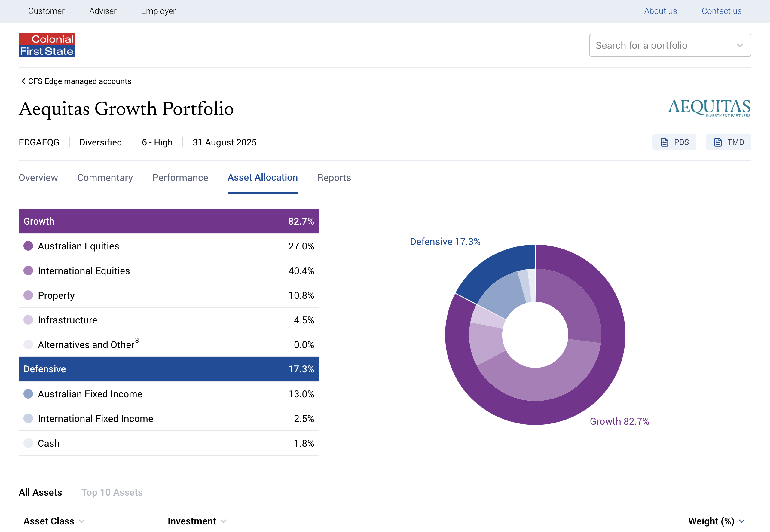
Task: Sort by Asset Class column chevron
Action: click(x=82, y=521)
